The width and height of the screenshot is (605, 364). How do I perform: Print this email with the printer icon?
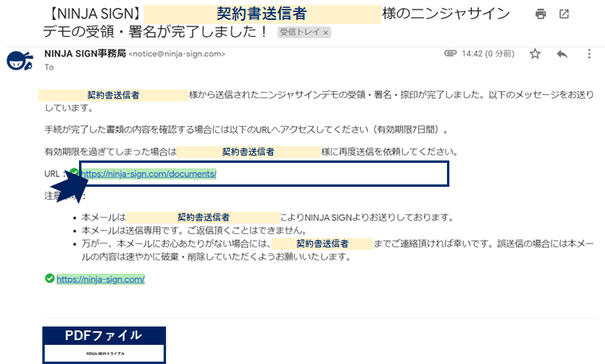540,14
